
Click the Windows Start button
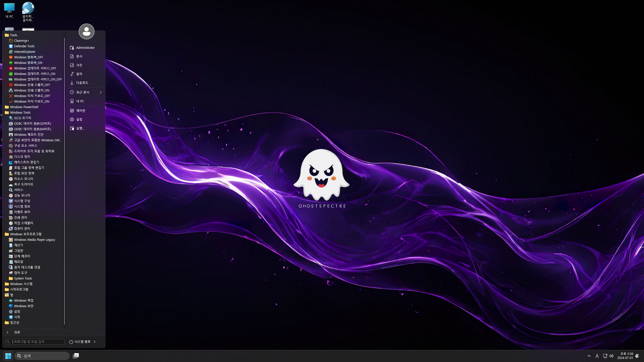(8, 356)
